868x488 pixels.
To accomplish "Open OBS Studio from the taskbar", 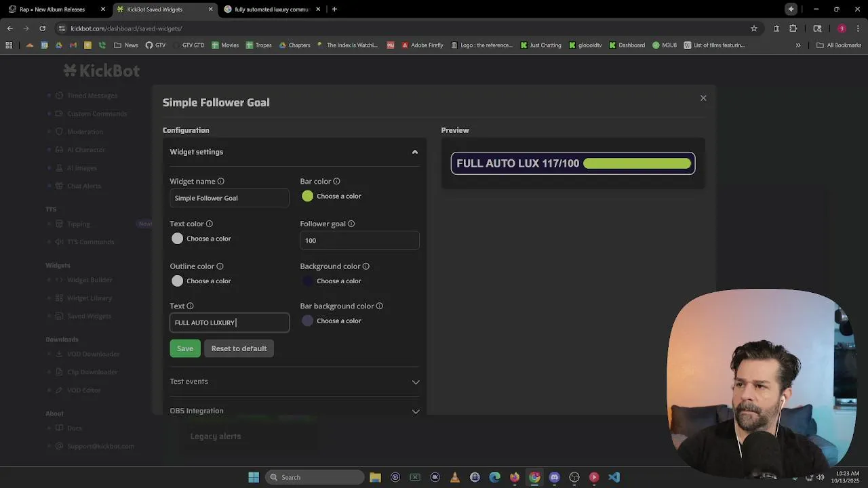I will pos(574,477).
